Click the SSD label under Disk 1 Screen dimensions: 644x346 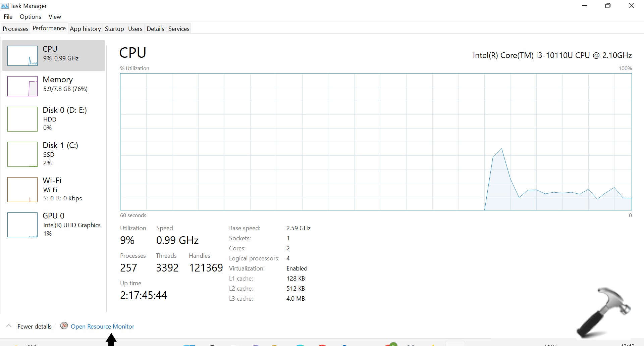coord(49,155)
